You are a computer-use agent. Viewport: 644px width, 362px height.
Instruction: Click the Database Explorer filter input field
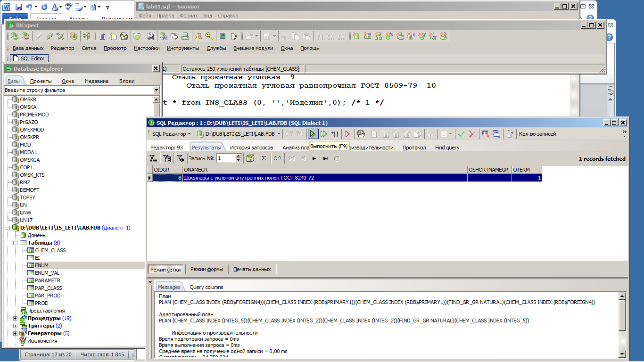coord(78,90)
